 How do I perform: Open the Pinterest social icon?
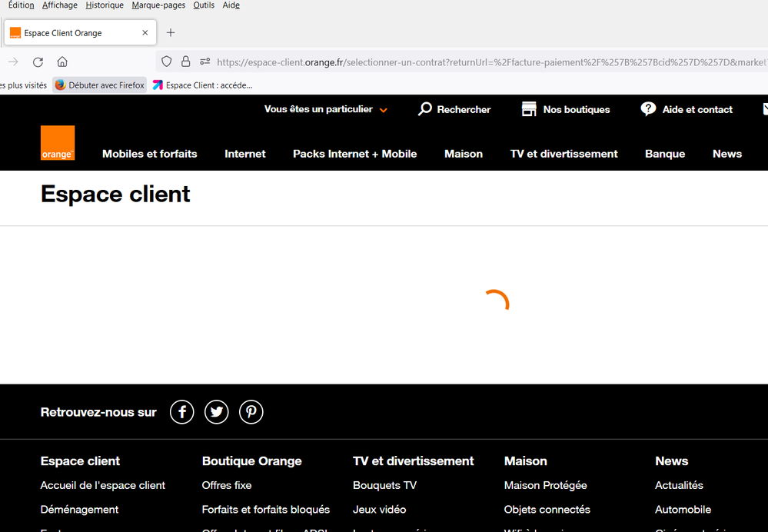pos(251,412)
